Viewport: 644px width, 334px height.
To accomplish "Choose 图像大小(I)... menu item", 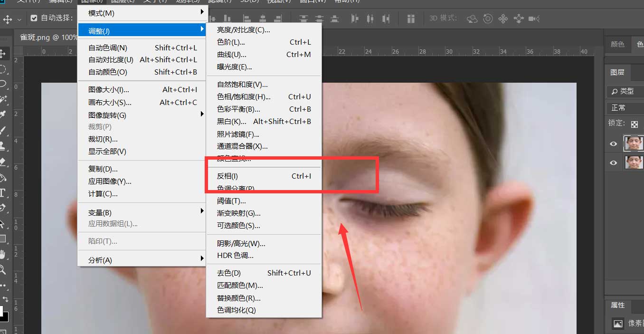I will pos(142,89).
